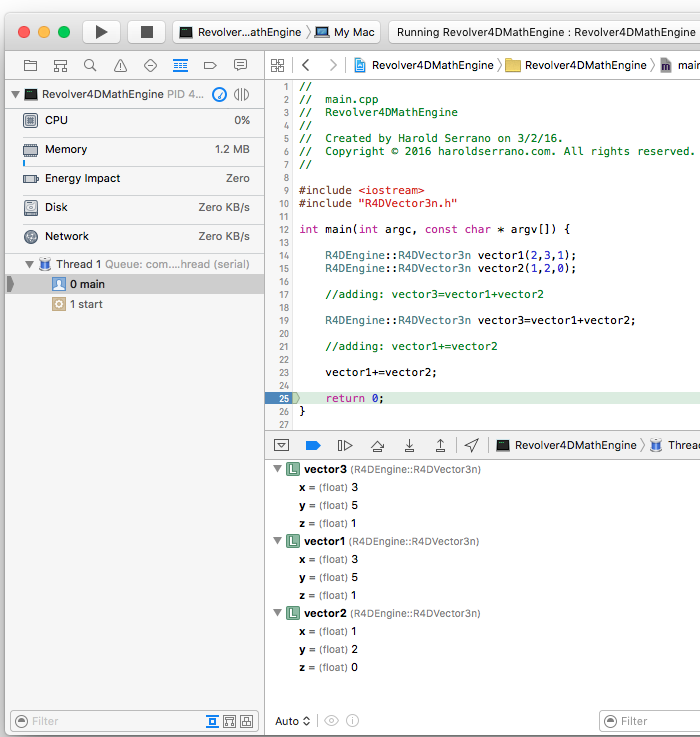Select the Memory gauge row

[135, 149]
